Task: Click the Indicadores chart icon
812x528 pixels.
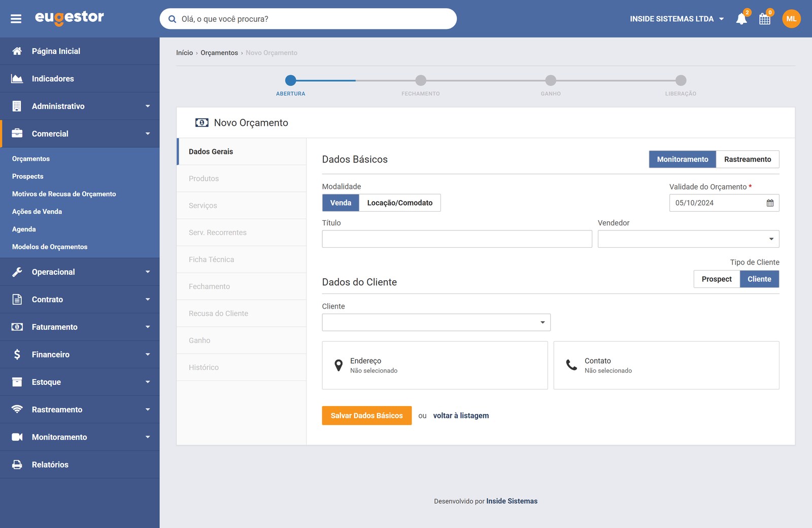Action: point(17,79)
